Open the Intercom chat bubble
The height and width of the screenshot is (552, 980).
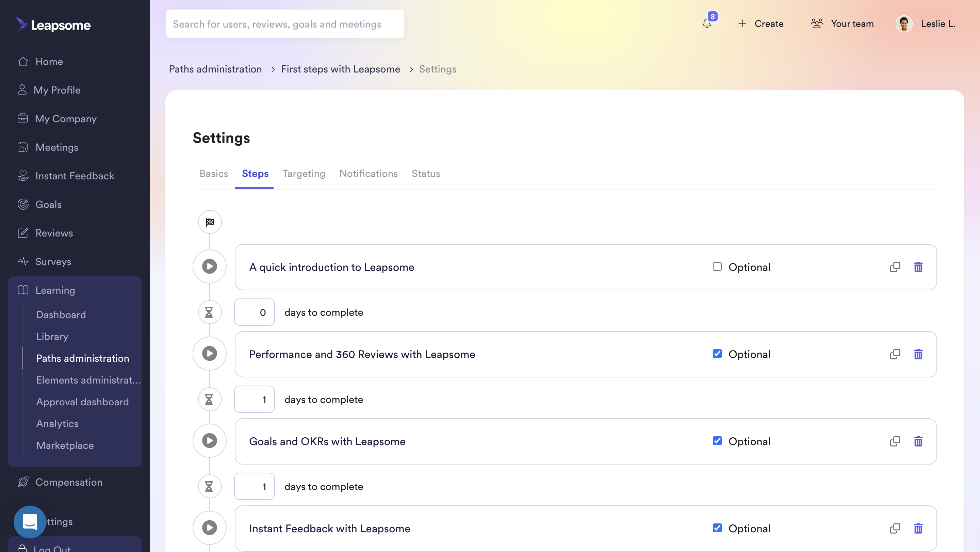(30, 522)
